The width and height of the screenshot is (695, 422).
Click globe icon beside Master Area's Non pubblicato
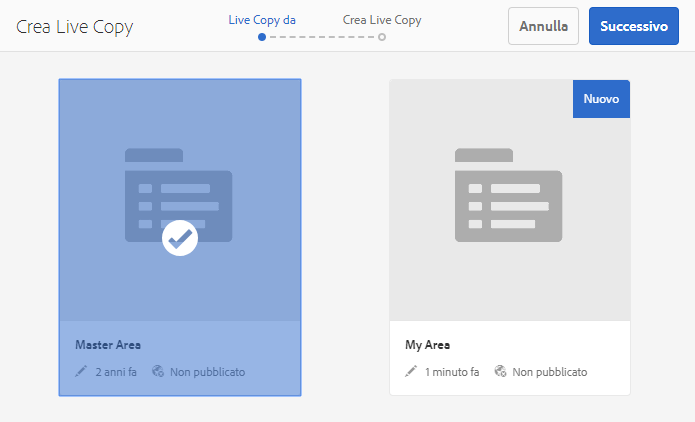point(158,371)
